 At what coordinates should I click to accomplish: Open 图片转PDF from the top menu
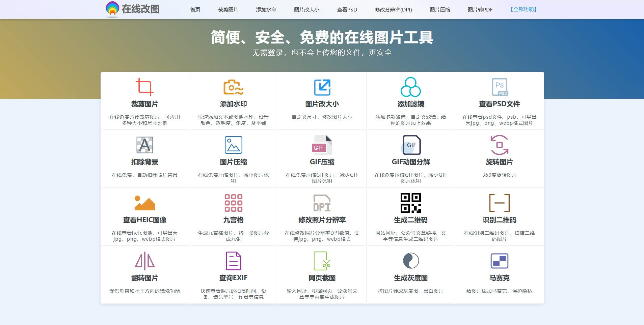(x=480, y=10)
